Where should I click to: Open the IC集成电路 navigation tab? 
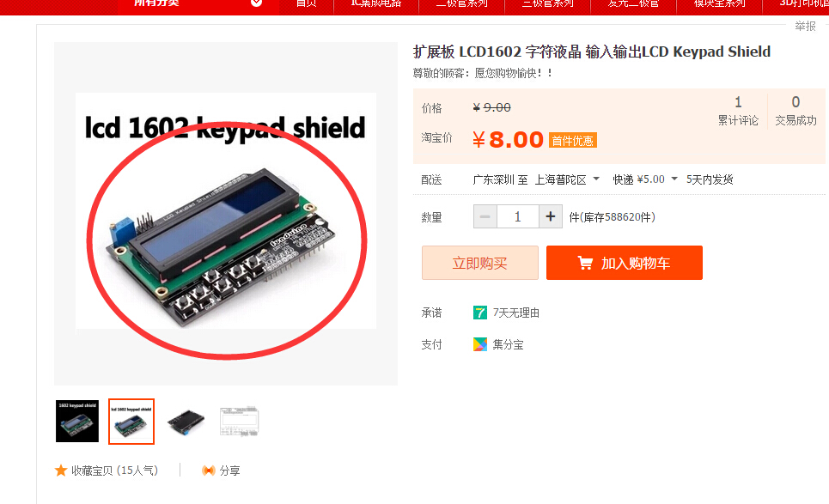point(376,3)
